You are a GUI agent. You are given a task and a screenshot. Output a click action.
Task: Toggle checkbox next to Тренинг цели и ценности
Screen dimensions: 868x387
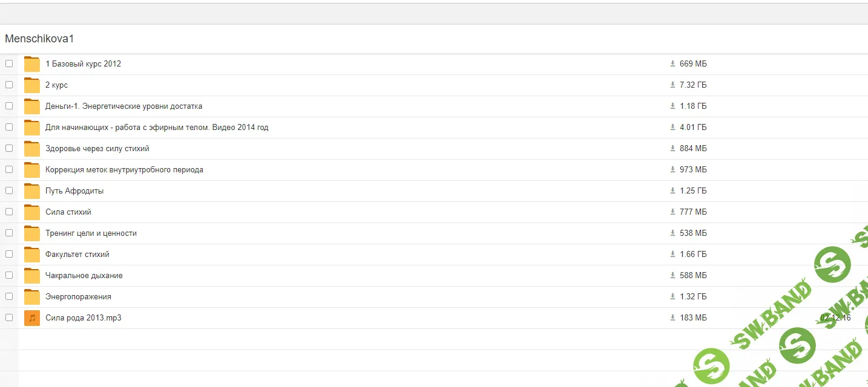pos(9,233)
